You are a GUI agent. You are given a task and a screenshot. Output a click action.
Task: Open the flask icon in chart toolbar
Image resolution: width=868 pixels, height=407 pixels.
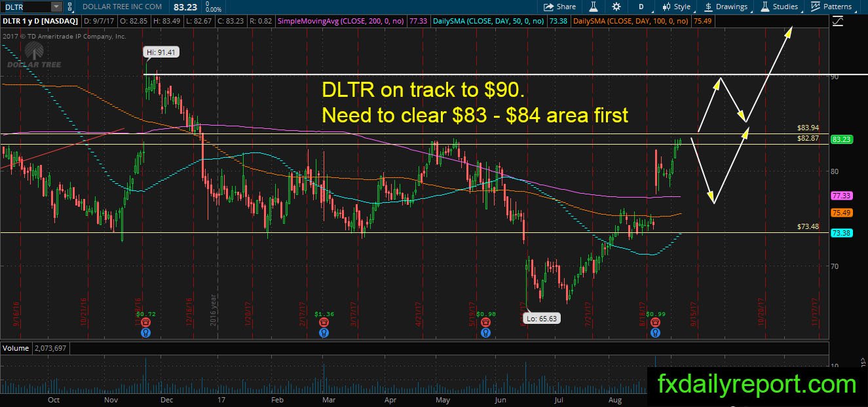point(595,7)
